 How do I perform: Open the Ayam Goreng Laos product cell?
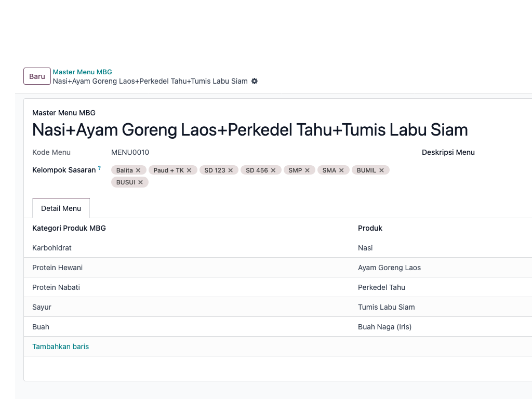coord(389,268)
